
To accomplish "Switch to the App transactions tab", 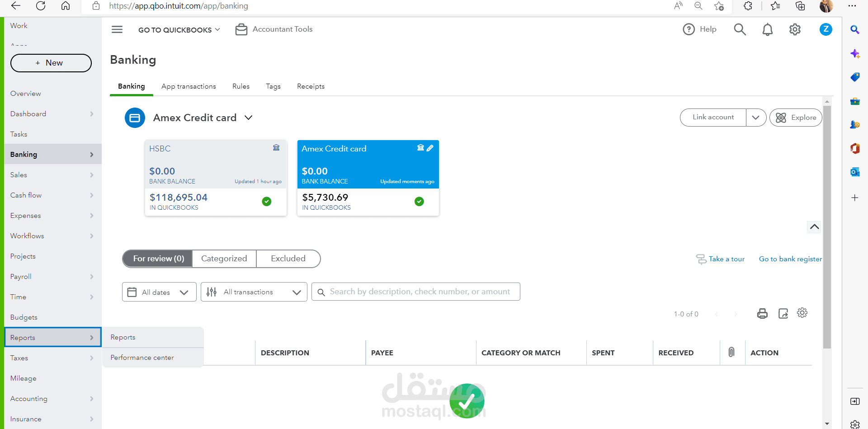I will pyautogui.click(x=189, y=86).
